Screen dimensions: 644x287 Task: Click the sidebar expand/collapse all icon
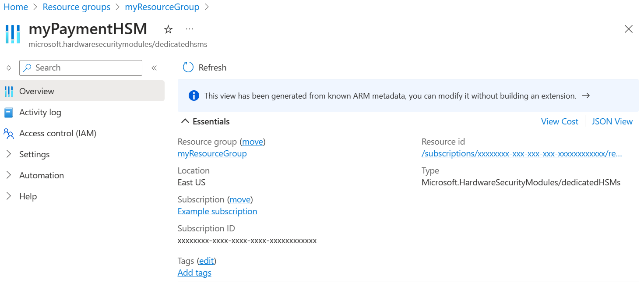(x=9, y=68)
